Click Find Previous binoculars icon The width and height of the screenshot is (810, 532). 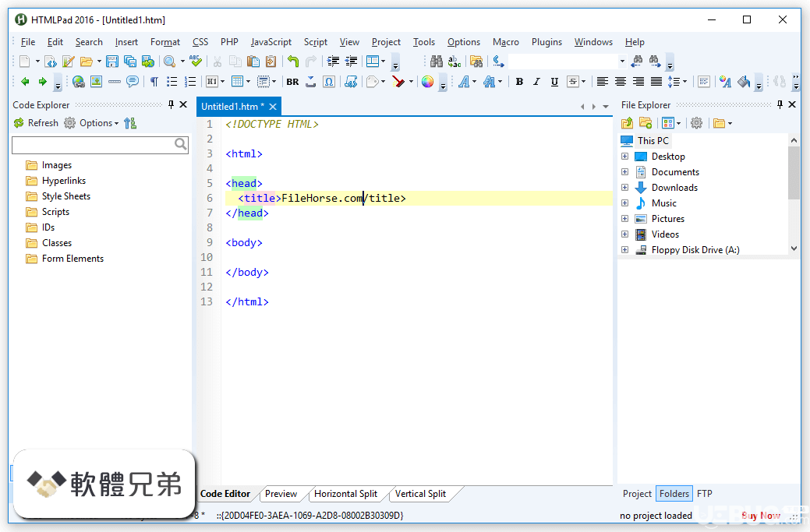(638, 62)
